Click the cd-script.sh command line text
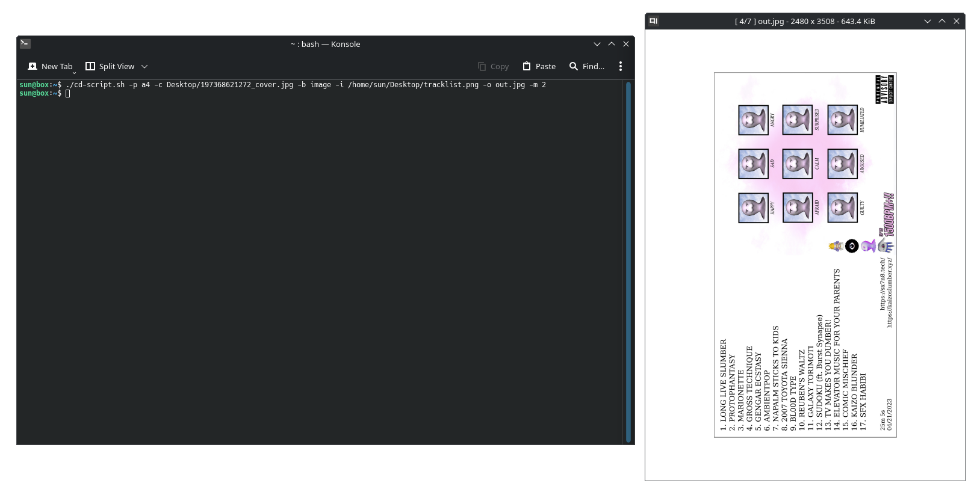The image size is (980, 495). pyautogui.click(x=306, y=85)
